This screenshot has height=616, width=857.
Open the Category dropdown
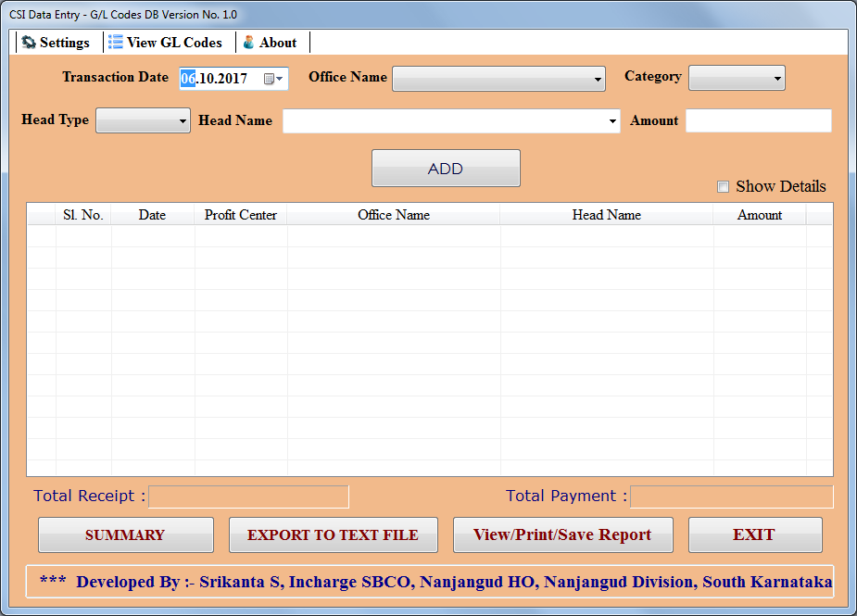775,78
